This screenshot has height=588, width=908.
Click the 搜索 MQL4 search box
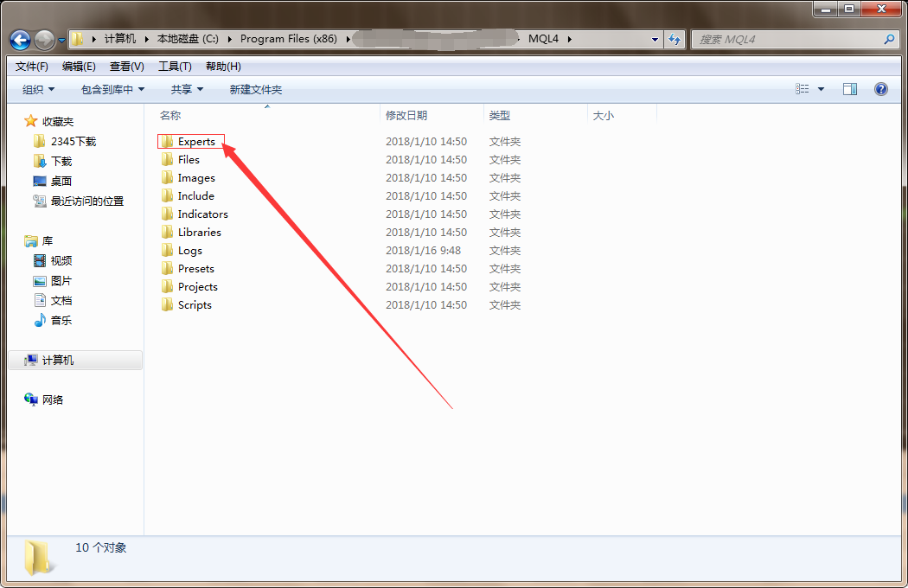(787, 40)
